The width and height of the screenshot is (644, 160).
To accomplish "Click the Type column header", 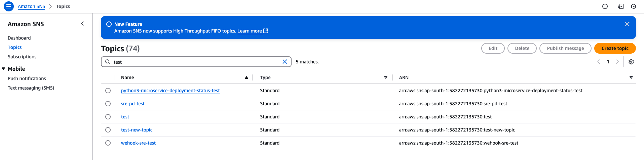I will [265, 77].
